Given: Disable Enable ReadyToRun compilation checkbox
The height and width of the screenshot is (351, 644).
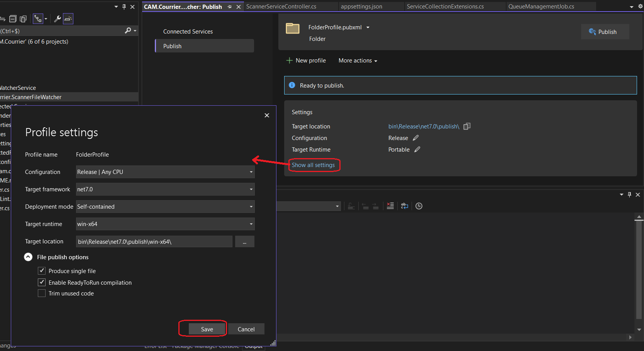Looking at the screenshot, I should click(x=42, y=282).
